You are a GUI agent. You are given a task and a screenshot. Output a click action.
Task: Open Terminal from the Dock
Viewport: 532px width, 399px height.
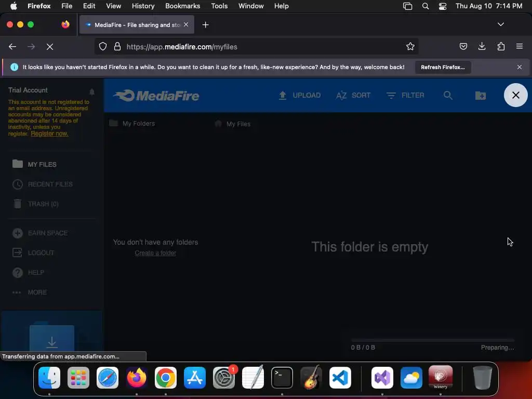[282, 378]
